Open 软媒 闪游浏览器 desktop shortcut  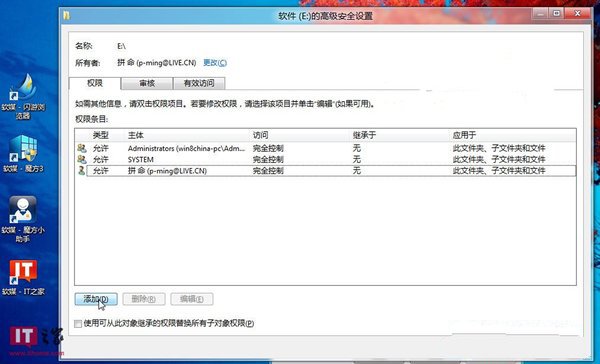point(23,97)
